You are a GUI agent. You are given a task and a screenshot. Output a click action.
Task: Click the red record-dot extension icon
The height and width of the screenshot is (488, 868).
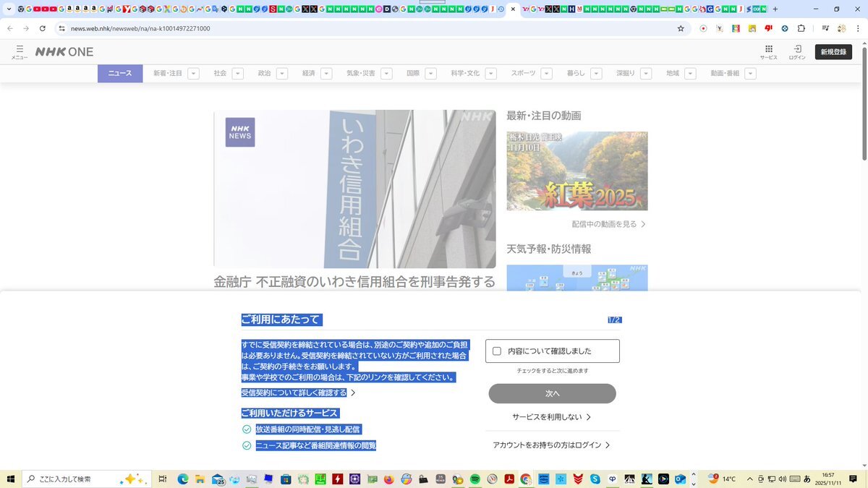coord(703,28)
